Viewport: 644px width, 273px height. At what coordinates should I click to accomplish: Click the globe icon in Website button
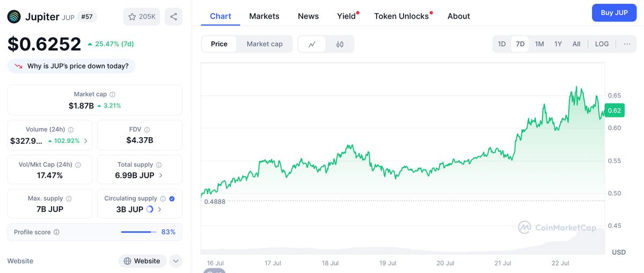click(127, 261)
